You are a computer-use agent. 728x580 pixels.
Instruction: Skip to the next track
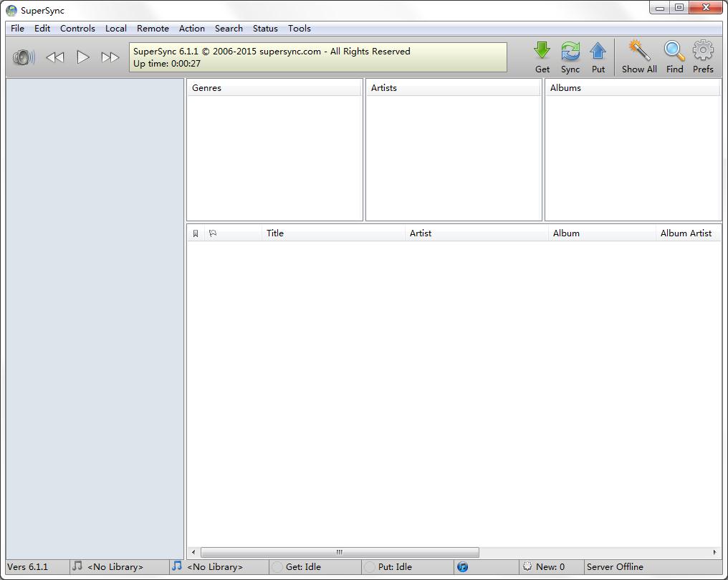point(110,57)
